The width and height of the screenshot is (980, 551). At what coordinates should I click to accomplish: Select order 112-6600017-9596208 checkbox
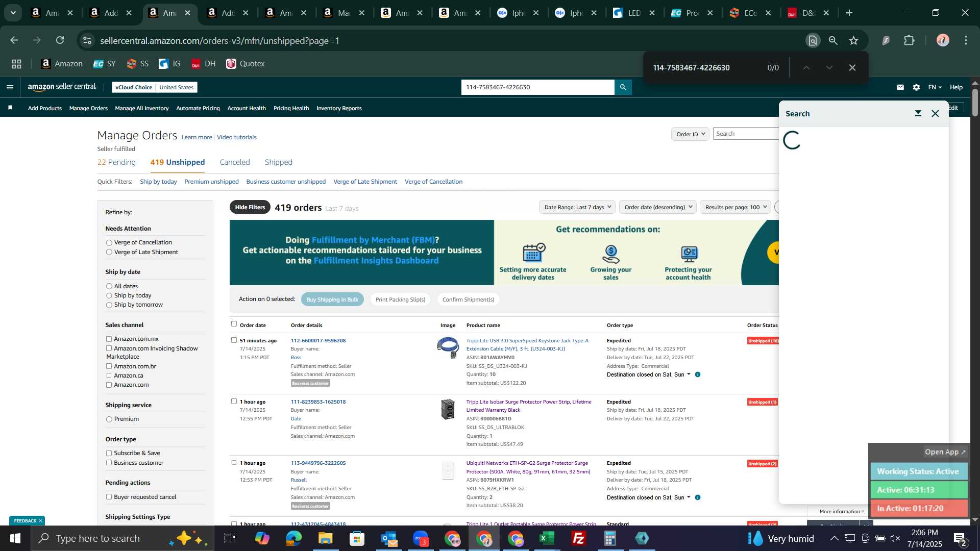pos(234,340)
